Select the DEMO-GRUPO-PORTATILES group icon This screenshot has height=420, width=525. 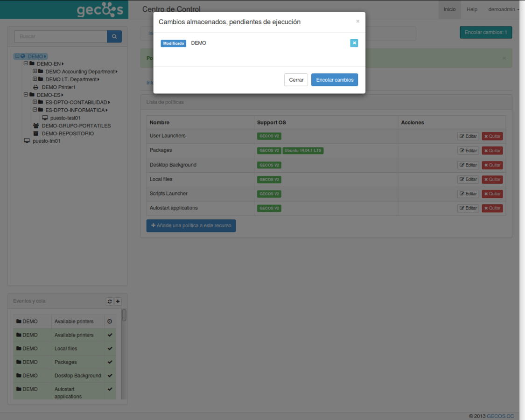click(x=37, y=126)
